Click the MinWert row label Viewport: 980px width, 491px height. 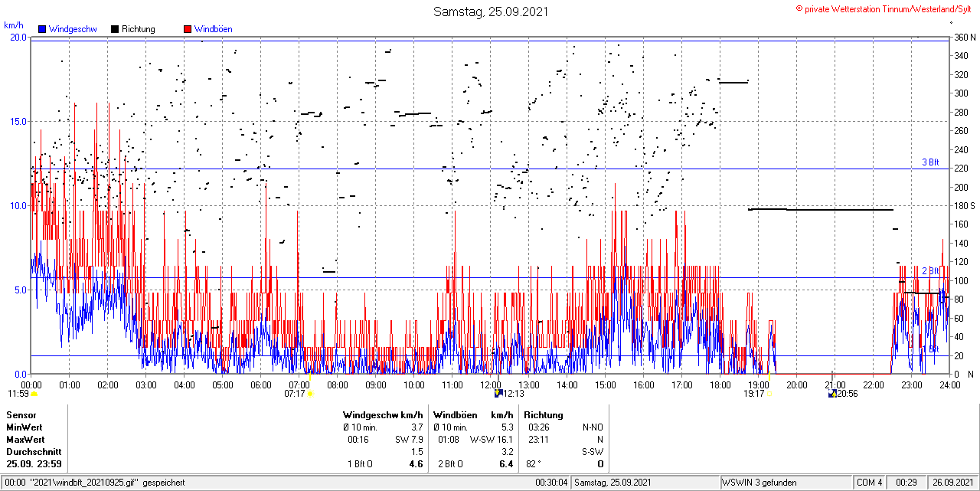24,427
